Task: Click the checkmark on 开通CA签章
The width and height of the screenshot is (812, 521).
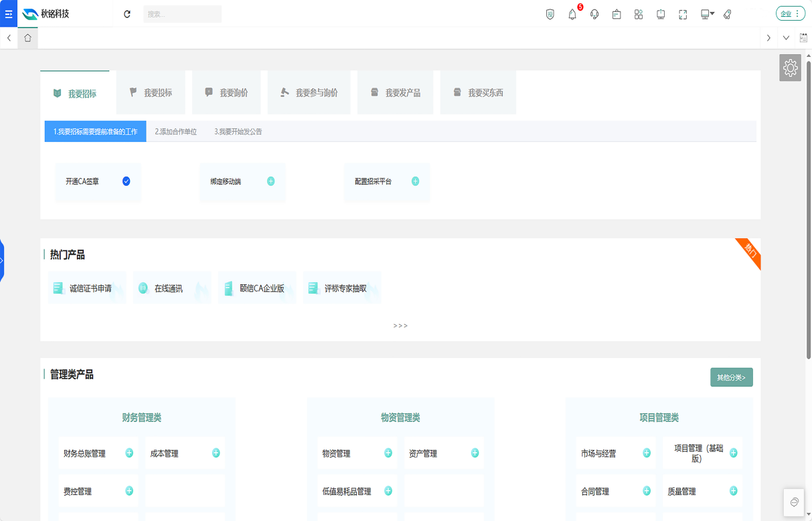Action: [126, 181]
